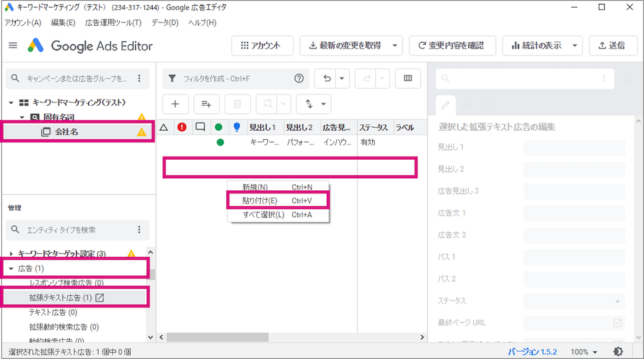Select レスポンシブ検索広告 (0)

[66, 283]
